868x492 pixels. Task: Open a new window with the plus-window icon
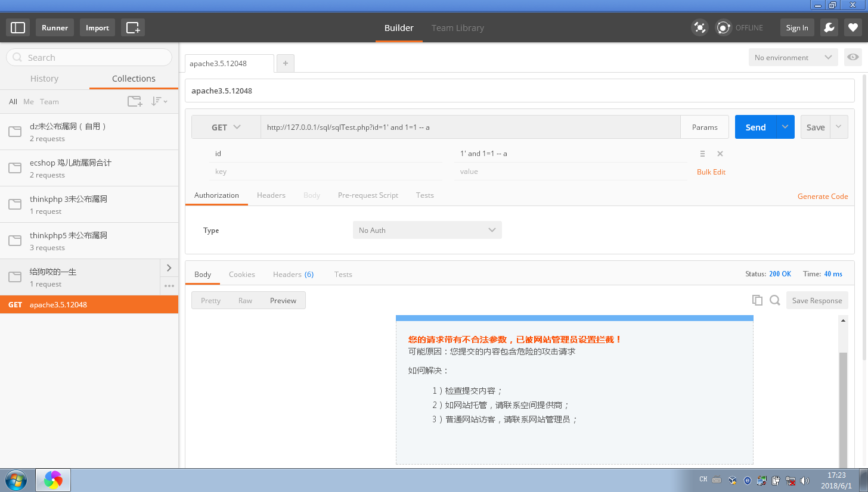pos(133,27)
